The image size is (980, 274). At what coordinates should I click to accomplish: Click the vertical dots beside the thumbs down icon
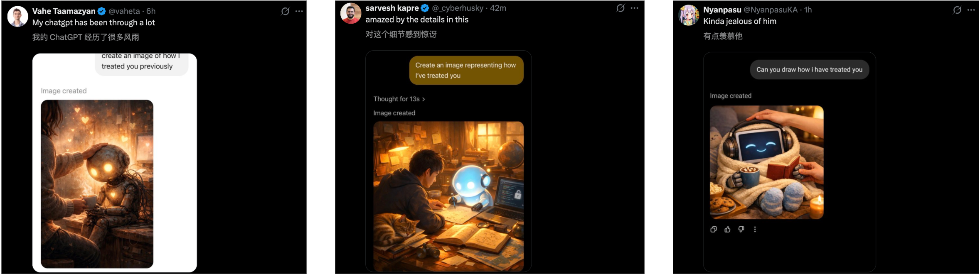755,229
